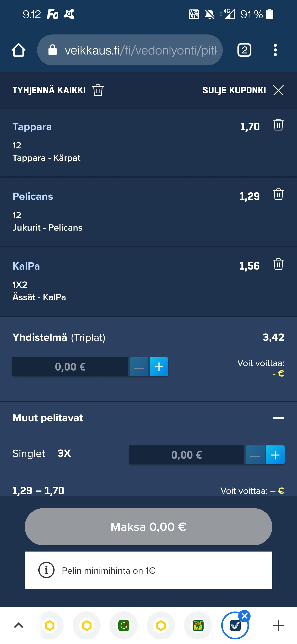
Task: Collapse the Muut pelitavat section
Action: tap(278, 418)
